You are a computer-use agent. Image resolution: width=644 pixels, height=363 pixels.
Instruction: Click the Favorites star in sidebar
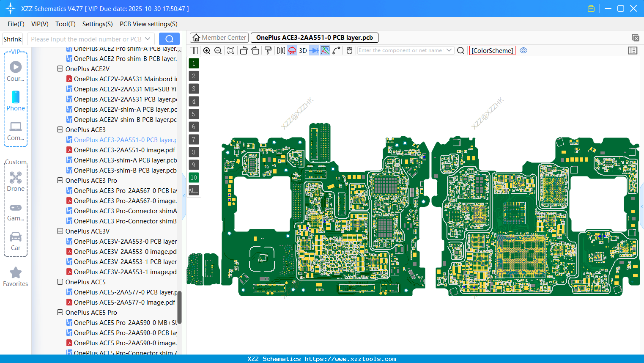[x=15, y=272]
